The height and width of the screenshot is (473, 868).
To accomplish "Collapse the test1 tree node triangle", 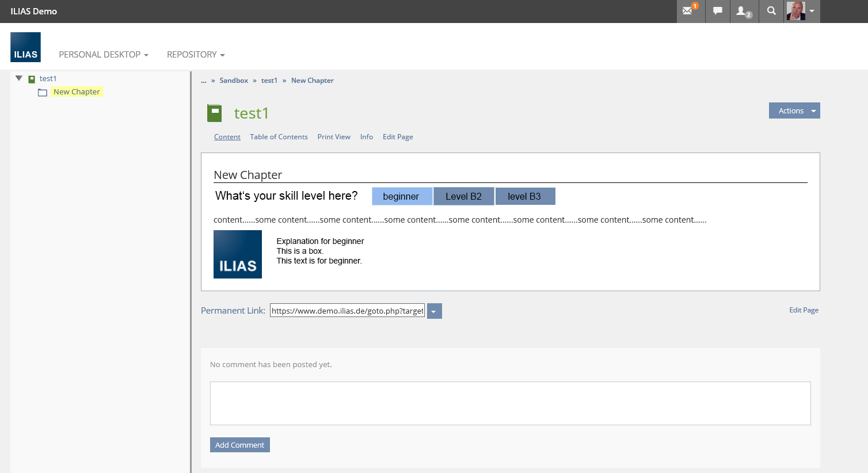I will [x=19, y=78].
